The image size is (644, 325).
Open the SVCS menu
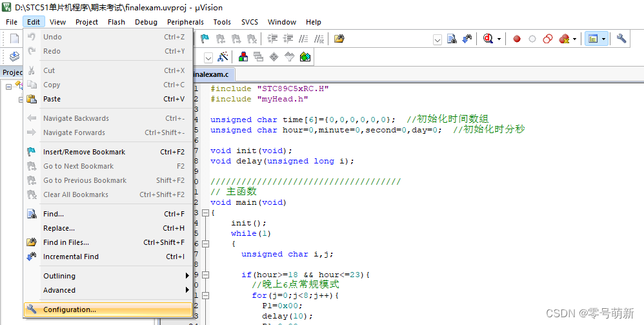click(x=250, y=22)
